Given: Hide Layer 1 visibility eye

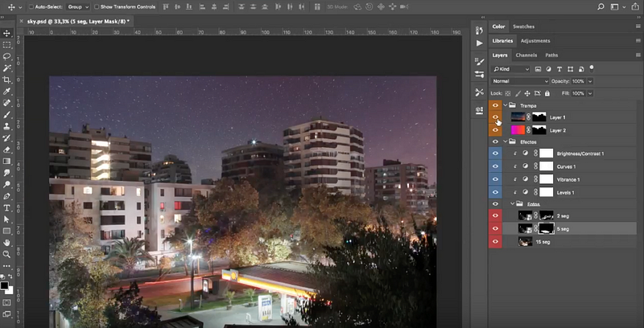Looking at the screenshot, I should 495,117.
